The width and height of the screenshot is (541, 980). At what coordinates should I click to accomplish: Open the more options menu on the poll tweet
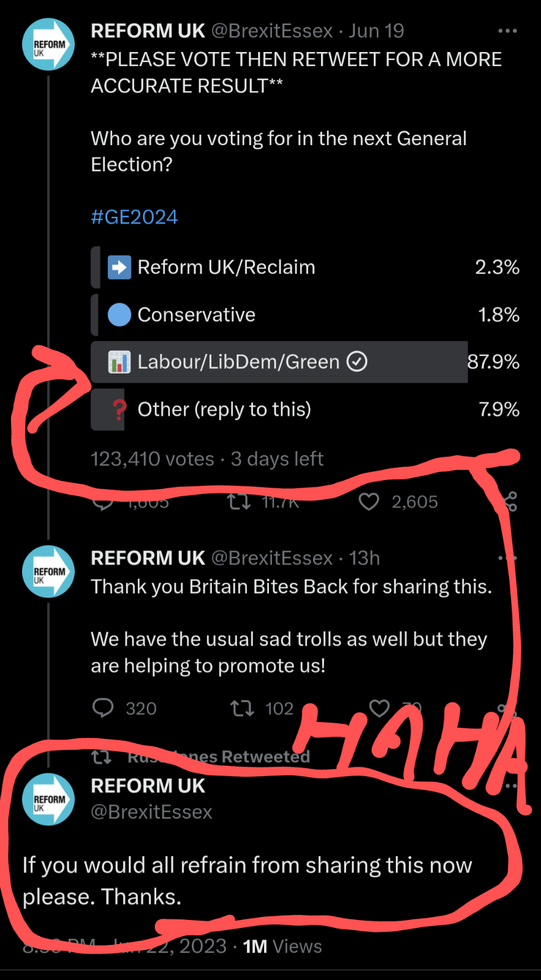pyautogui.click(x=507, y=31)
